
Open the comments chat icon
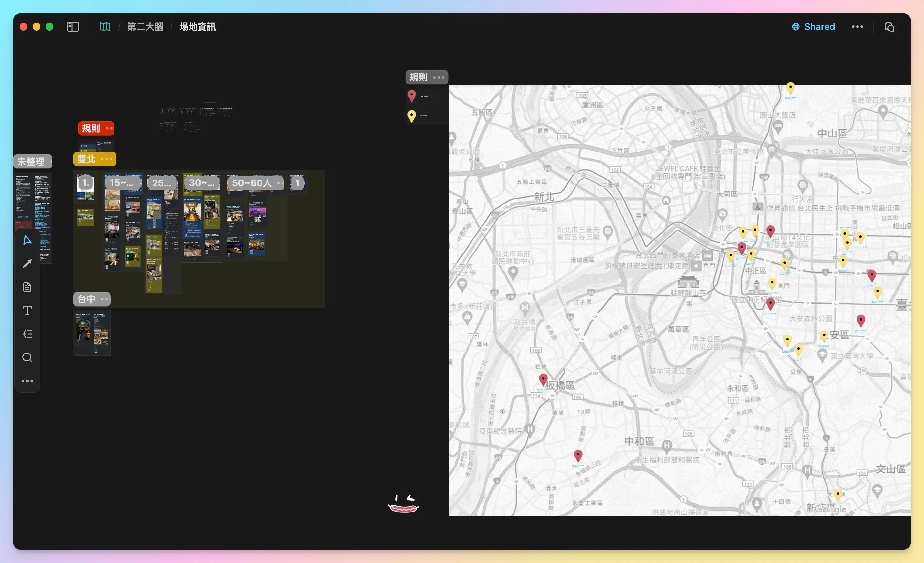[x=889, y=27]
